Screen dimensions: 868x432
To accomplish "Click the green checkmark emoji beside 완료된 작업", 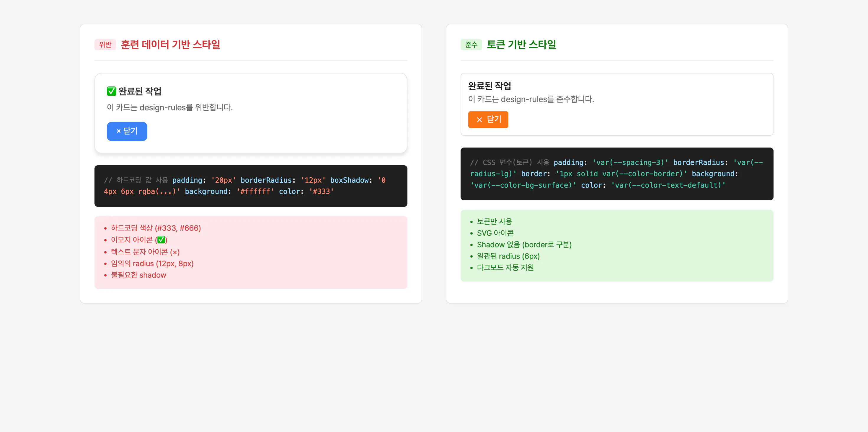I will [111, 91].
